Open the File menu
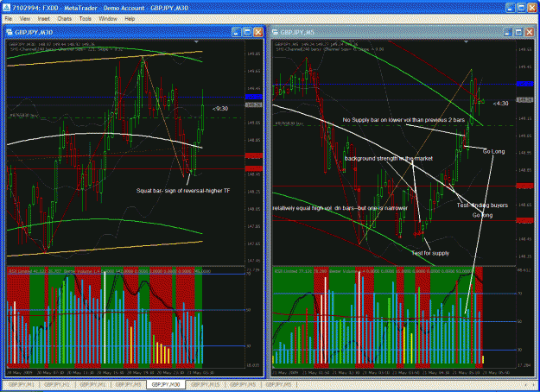Image resolution: width=540 pixels, height=392 pixels. [9, 19]
